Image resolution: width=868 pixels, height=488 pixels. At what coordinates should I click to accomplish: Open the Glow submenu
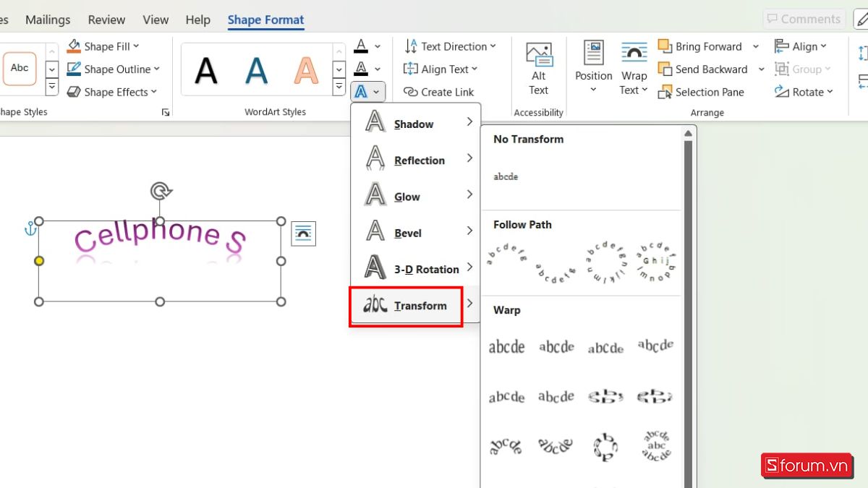pos(416,196)
